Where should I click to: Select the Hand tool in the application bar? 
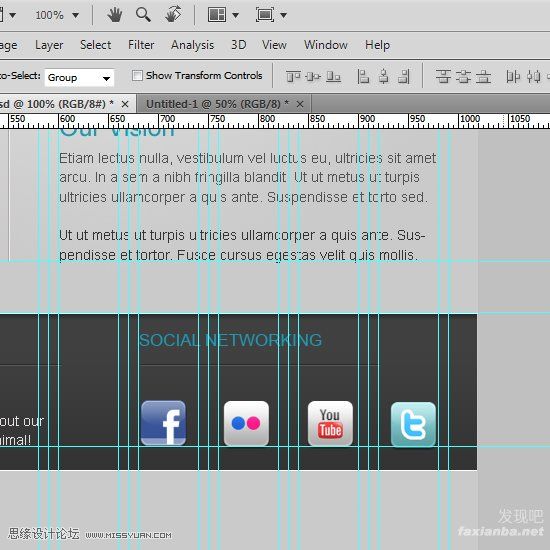114,15
